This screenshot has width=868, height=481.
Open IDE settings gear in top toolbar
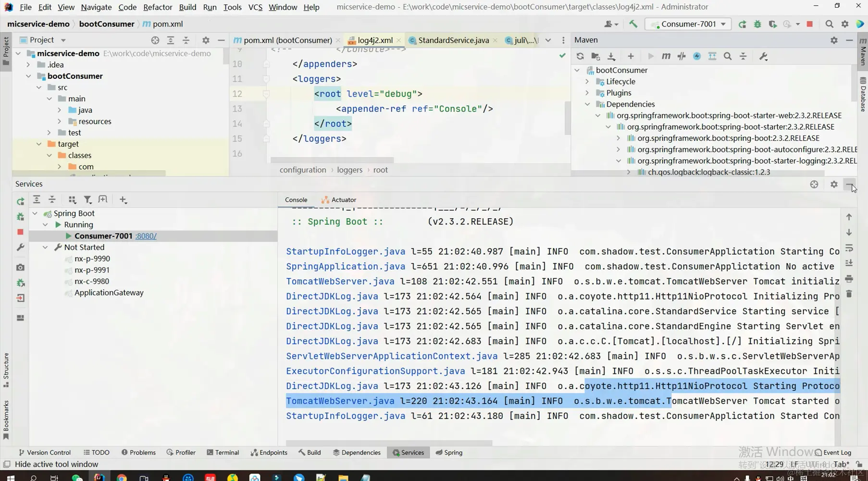845,24
